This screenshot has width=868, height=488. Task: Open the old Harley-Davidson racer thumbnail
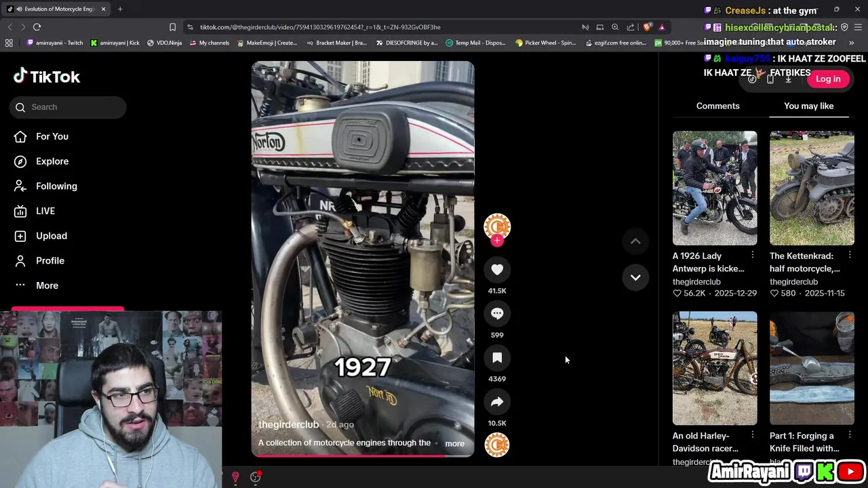[715, 368]
